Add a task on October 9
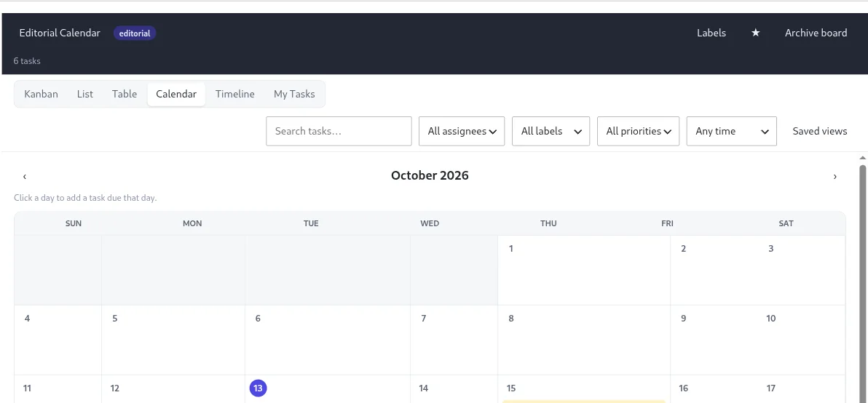 coord(714,340)
